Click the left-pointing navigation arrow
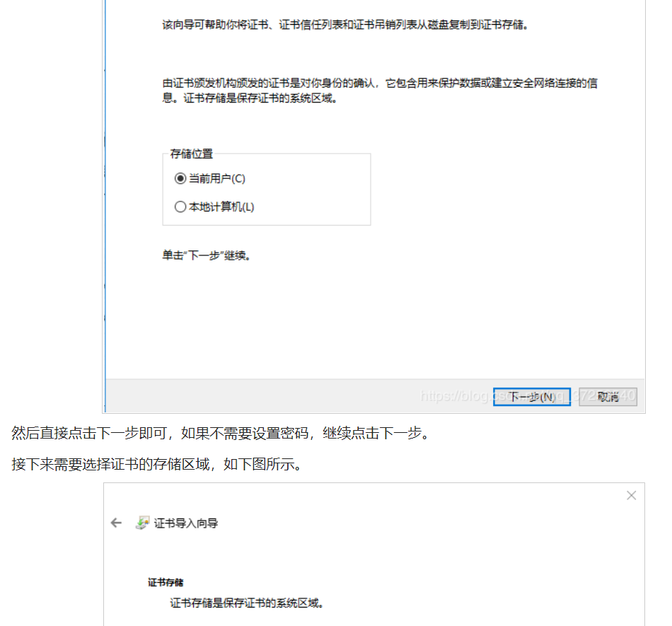 [x=116, y=523]
